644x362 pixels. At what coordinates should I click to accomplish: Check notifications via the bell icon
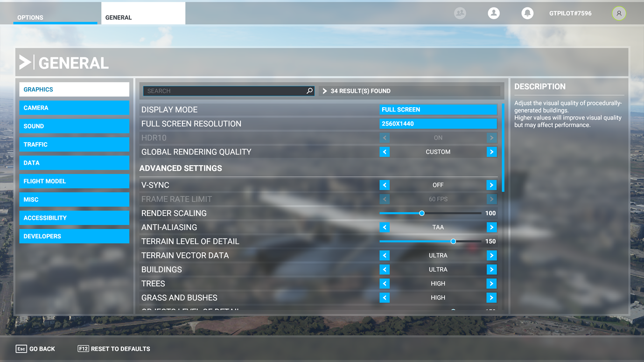pyautogui.click(x=527, y=13)
